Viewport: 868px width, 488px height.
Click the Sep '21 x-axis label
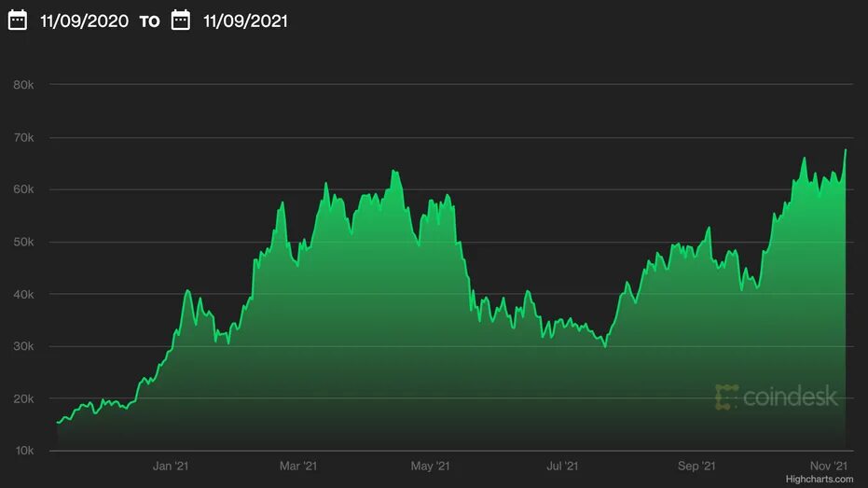click(696, 466)
